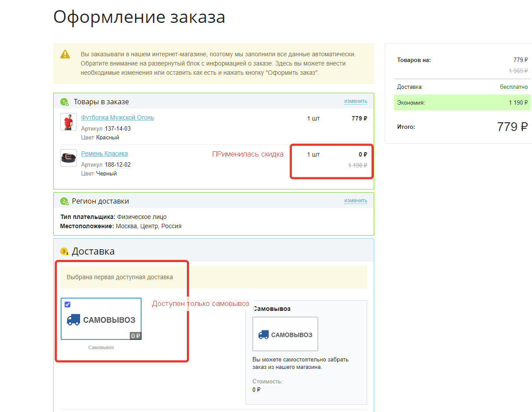Open the red T-shirt product thumbnail
532x412 pixels.
[x=69, y=122]
